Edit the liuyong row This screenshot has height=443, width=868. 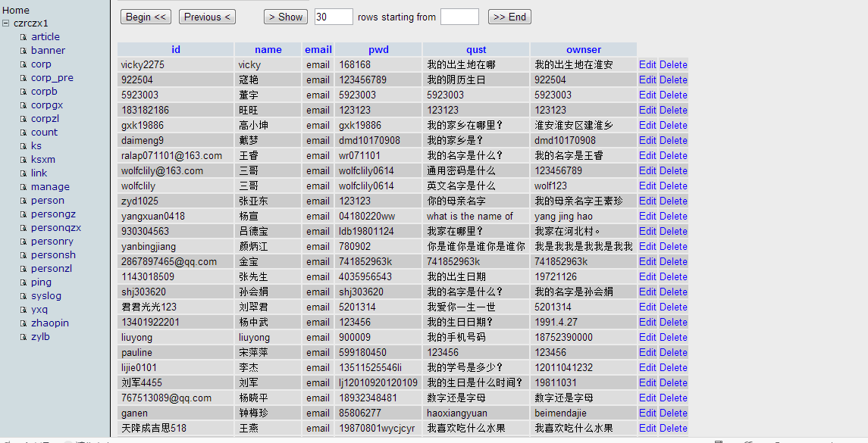click(647, 338)
